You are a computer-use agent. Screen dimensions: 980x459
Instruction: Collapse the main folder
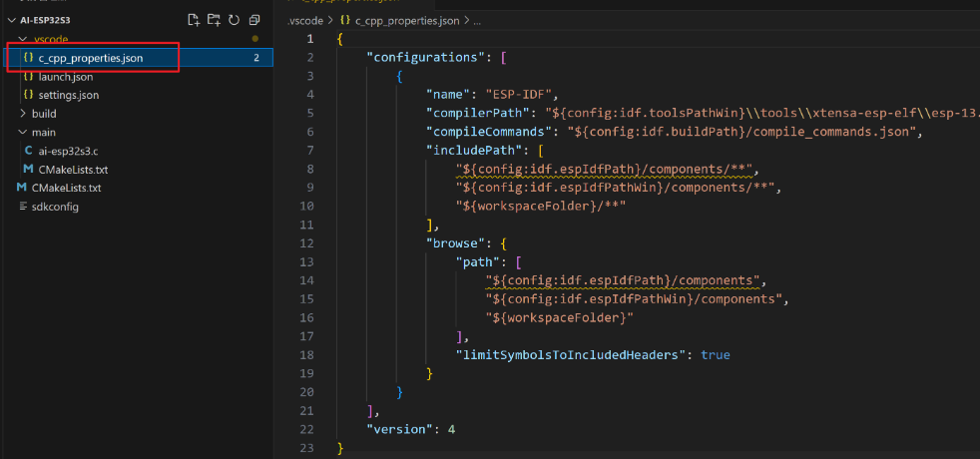tap(23, 133)
